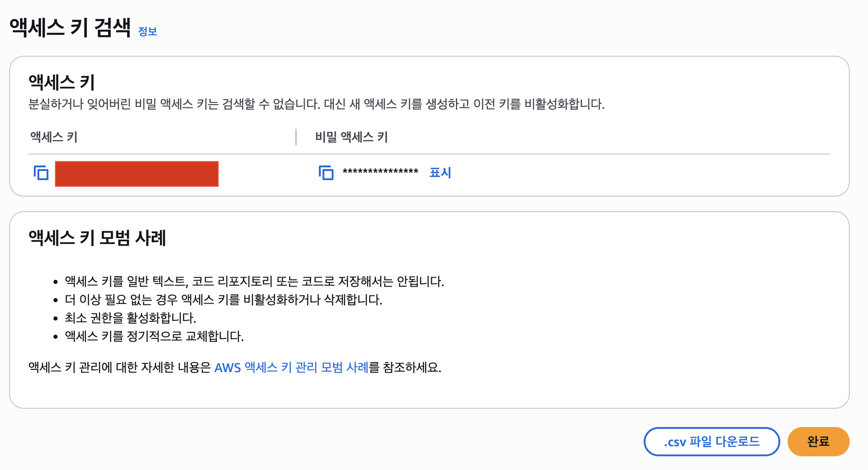This screenshot has width=868, height=470.
Task: Show the hidden secret access key
Action: click(x=440, y=172)
